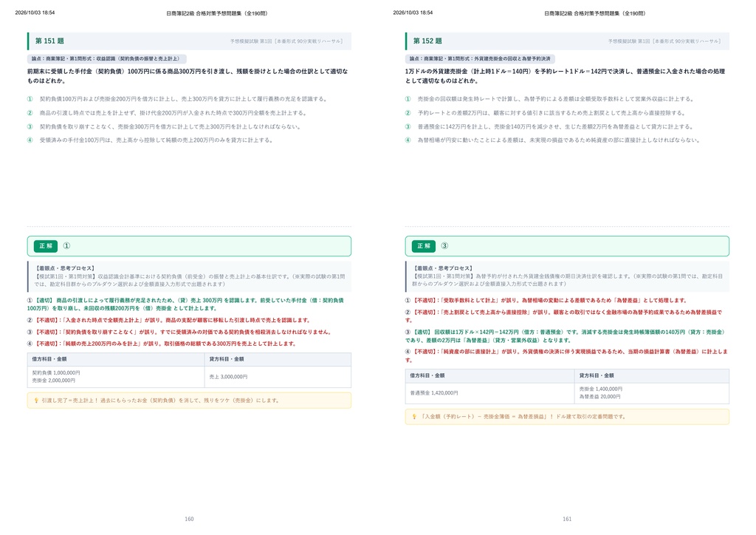756x535 pixels.
Task: Choose option ③ of question 151 about 契約負債を取り崩すことなく
Action: 165,127
